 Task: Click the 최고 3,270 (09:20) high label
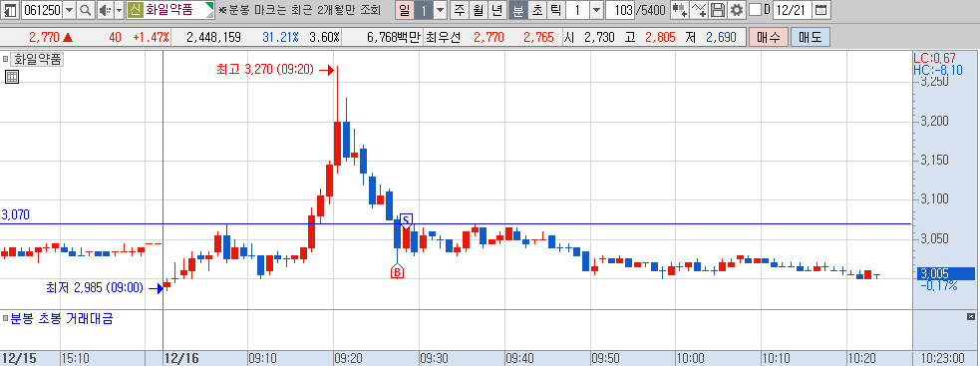tap(264, 70)
